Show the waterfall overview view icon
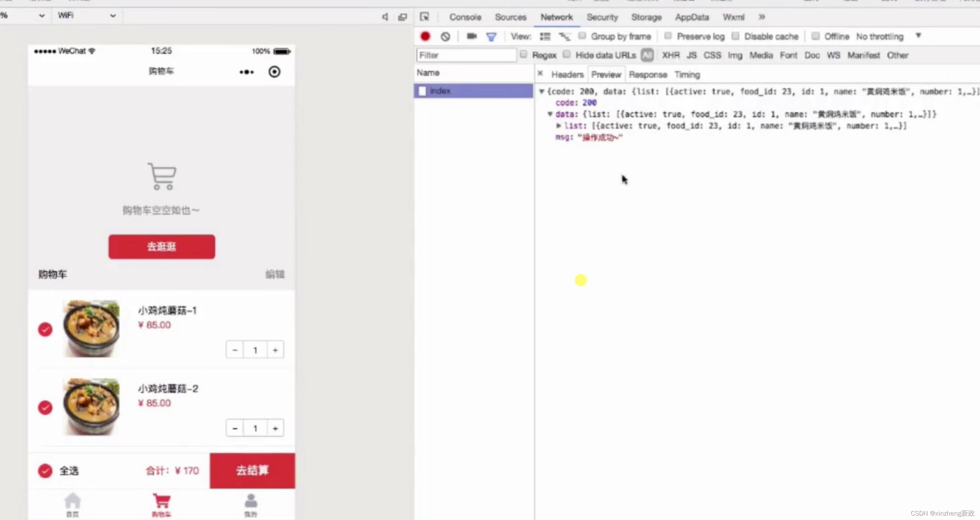The width and height of the screenshot is (980, 520). pos(565,36)
